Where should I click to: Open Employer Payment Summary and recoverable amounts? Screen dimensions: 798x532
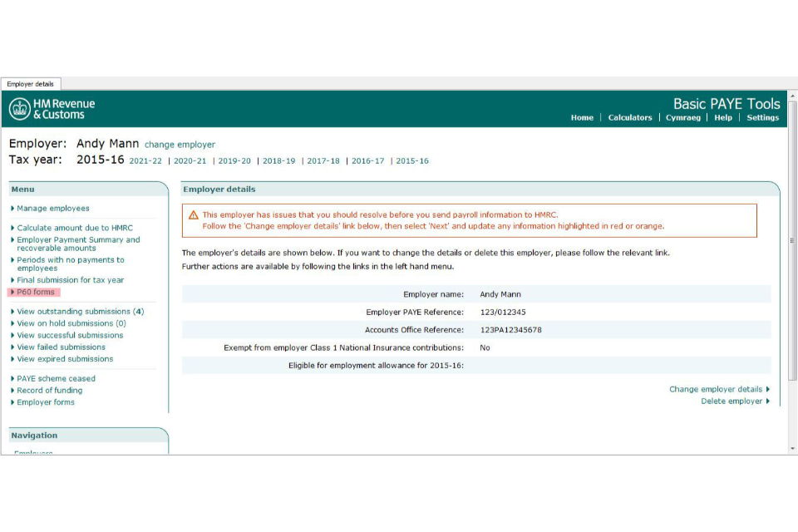point(78,244)
